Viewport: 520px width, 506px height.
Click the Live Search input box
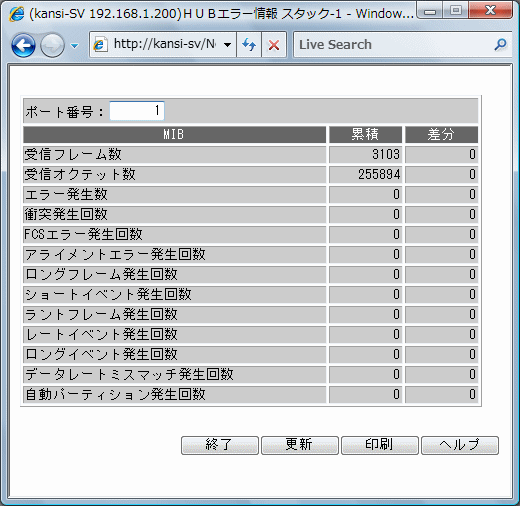tap(393, 44)
